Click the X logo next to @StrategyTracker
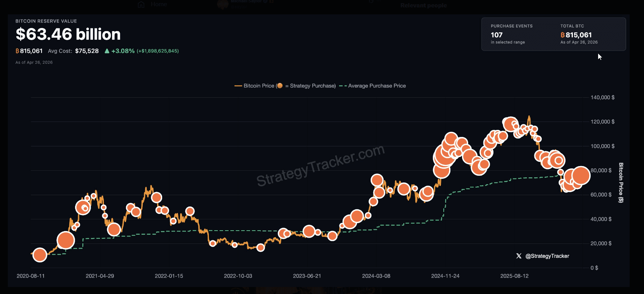644x294 pixels. pyautogui.click(x=519, y=256)
